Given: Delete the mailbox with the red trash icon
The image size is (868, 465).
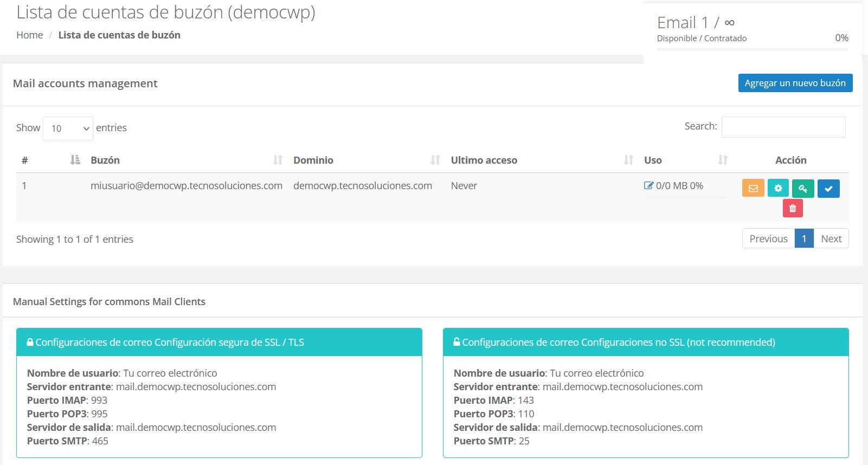Looking at the screenshot, I should pos(793,208).
